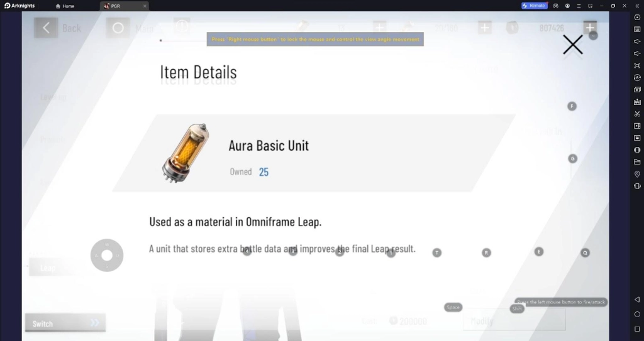Open the gamepad icon in the title bar
644x341 pixels.
point(556,6)
